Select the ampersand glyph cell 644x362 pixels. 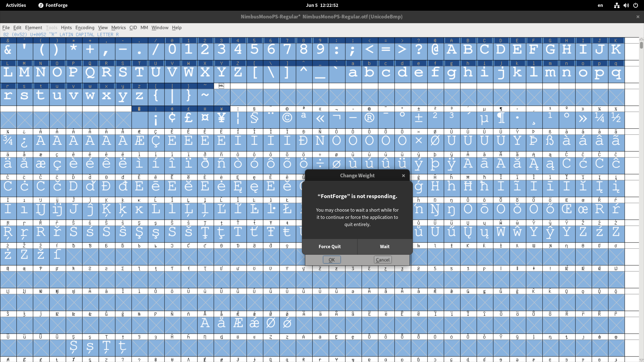(8, 49)
